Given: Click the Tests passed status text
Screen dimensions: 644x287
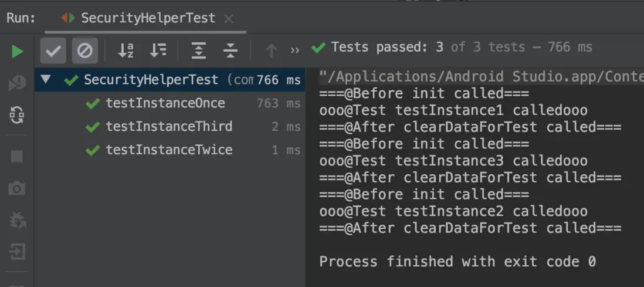Looking at the screenshot, I should coord(452,48).
